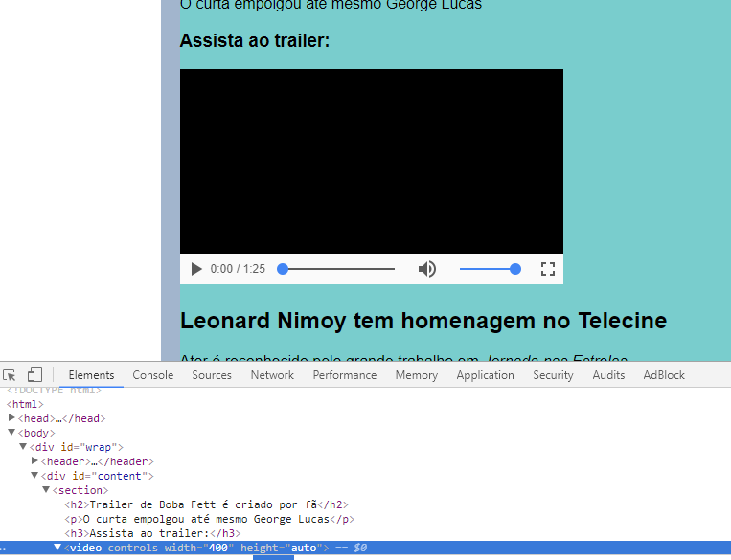The height and width of the screenshot is (560, 731).
Task: Open the Sources tab
Action: pyautogui.click(x=212, y=375)
